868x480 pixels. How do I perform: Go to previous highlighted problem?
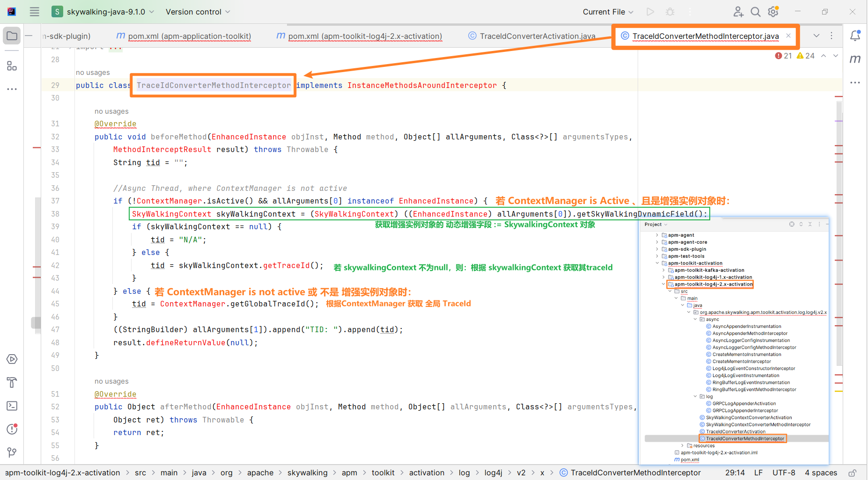pos(824,56)
